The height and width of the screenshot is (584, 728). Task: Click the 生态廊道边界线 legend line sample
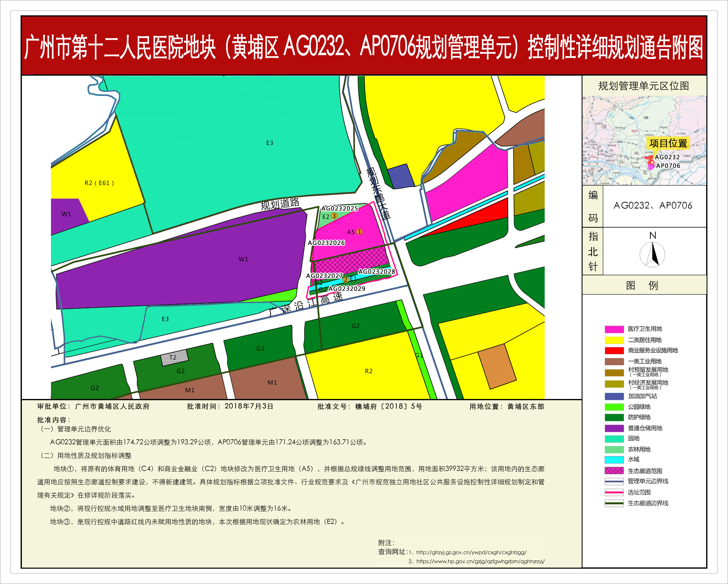614,503
